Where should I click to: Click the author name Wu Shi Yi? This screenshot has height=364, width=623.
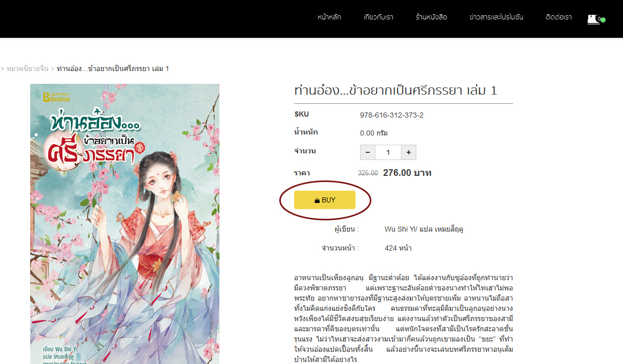[400, 229]
